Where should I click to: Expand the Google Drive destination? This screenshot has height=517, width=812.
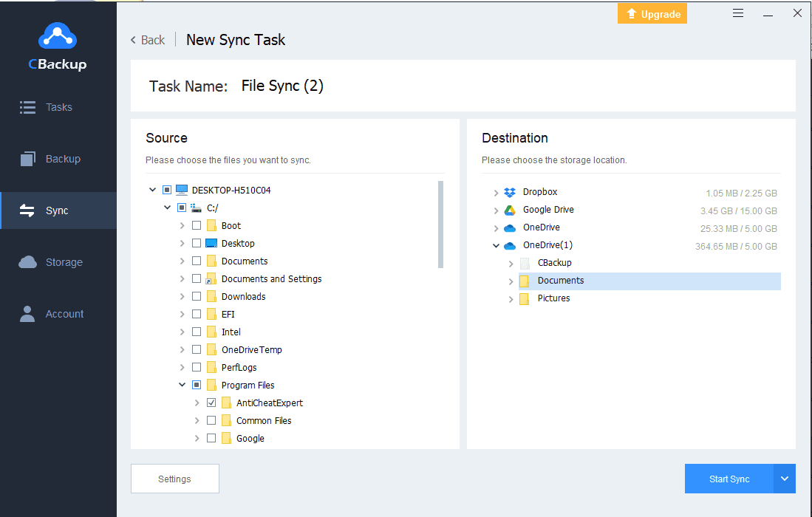(x=496, y=210)
